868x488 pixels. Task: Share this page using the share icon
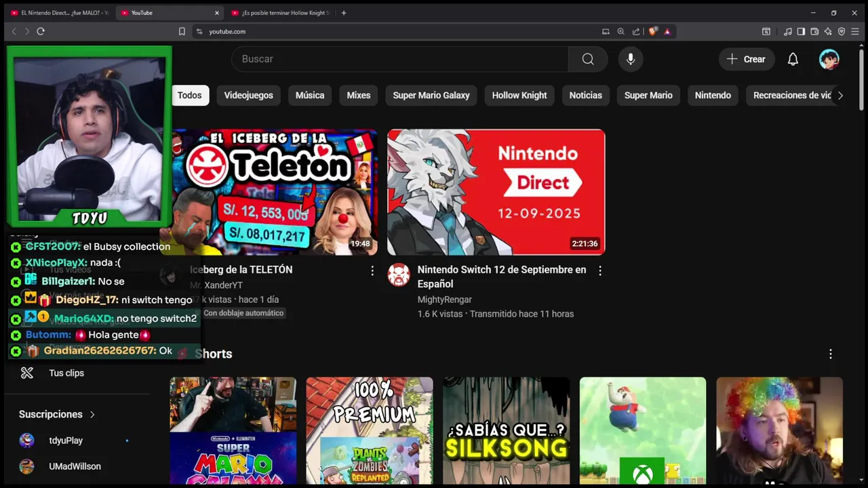pos(636,31)
